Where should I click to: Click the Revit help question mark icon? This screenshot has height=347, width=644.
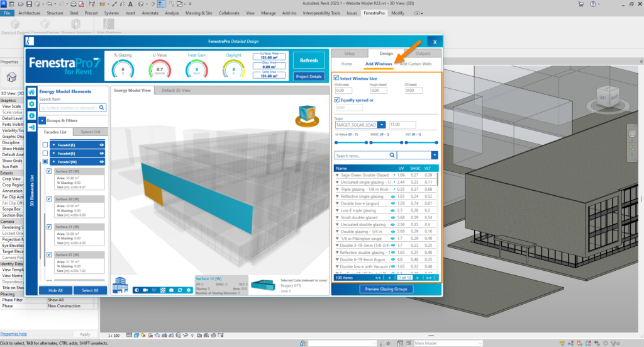click(592, 4)
